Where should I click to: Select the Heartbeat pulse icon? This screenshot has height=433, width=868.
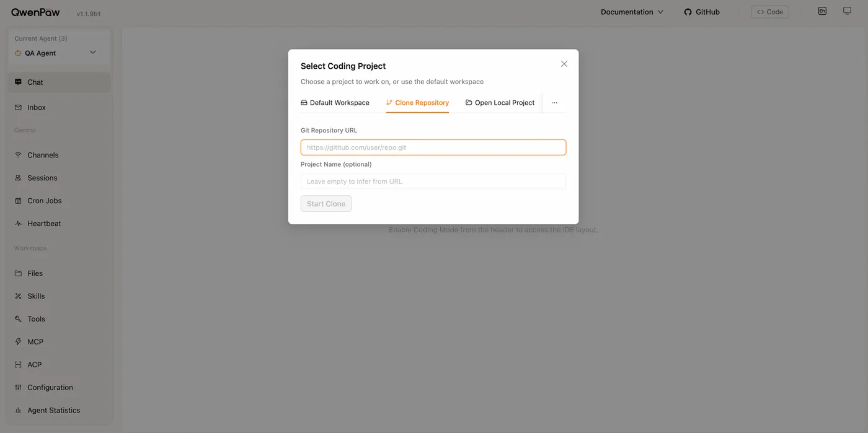(x=18, y=224)
